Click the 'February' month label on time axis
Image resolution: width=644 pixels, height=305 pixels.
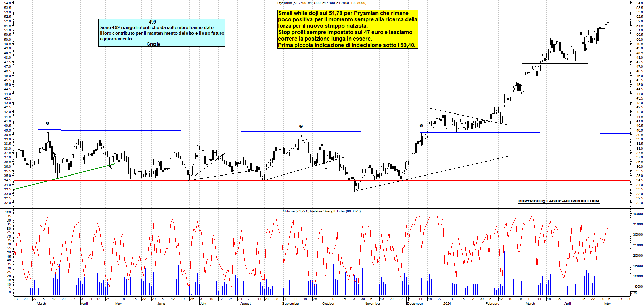pyautogui.click(x=492, y=303)
